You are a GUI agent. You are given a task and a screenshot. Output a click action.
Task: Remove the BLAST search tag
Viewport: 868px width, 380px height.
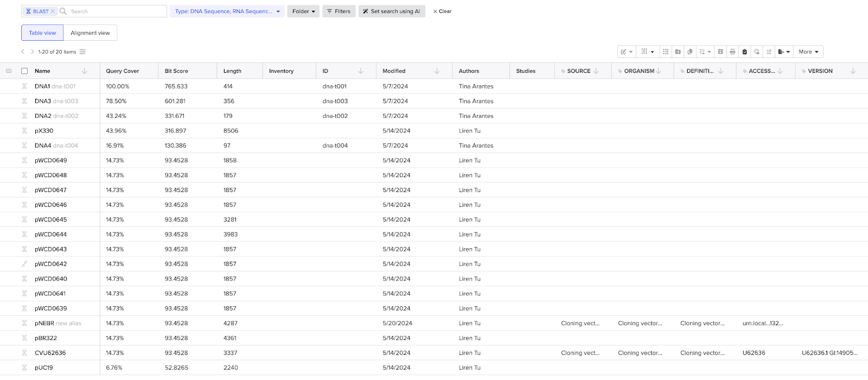53,11
